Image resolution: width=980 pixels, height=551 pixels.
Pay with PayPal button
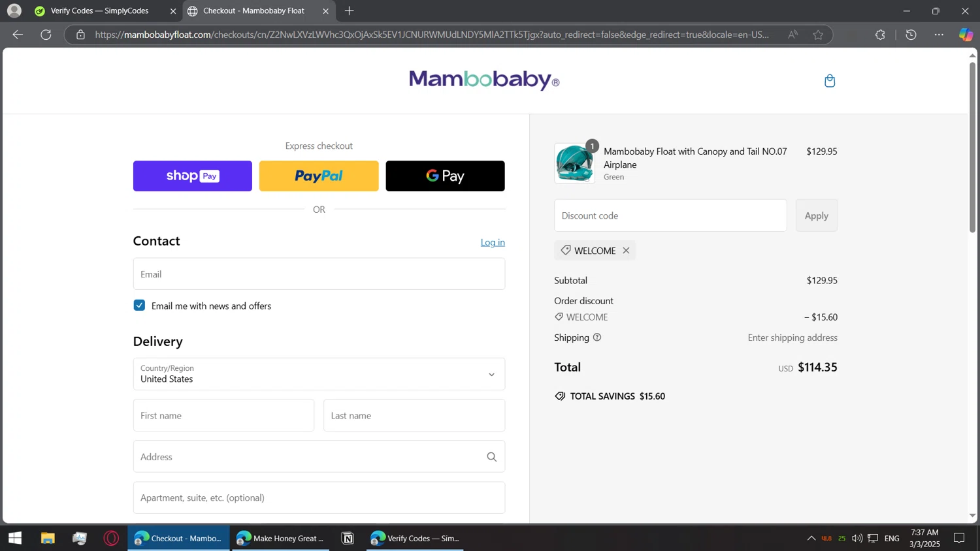(x=319, y=176)
